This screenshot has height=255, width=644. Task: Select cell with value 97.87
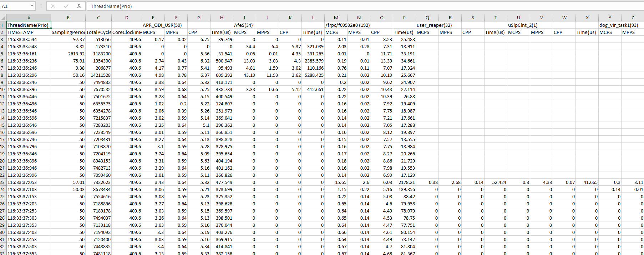pyautogui.click(x=68, y=39)
